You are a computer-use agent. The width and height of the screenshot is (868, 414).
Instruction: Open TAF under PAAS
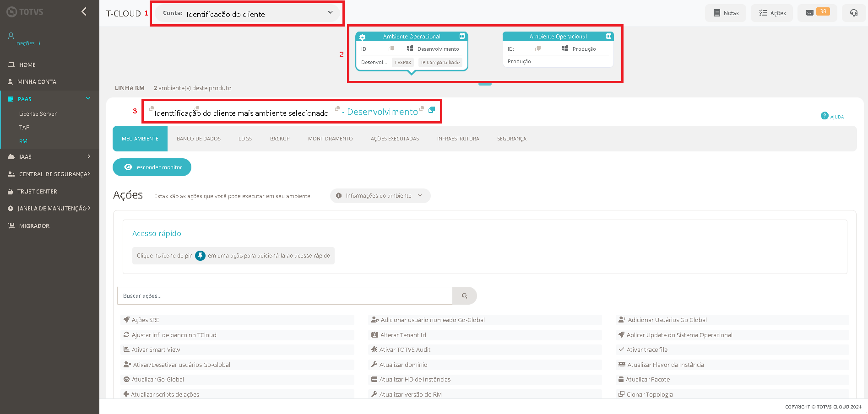tap(24, 127)
